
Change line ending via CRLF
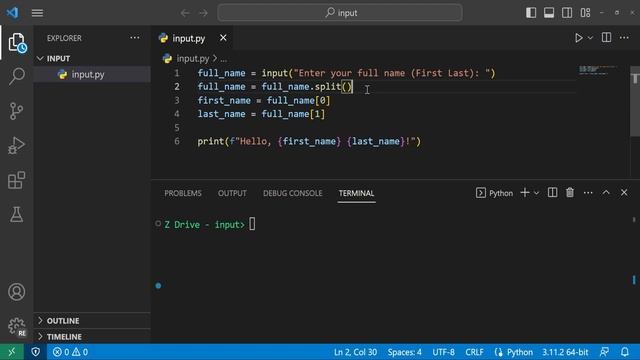click(474, 352)
